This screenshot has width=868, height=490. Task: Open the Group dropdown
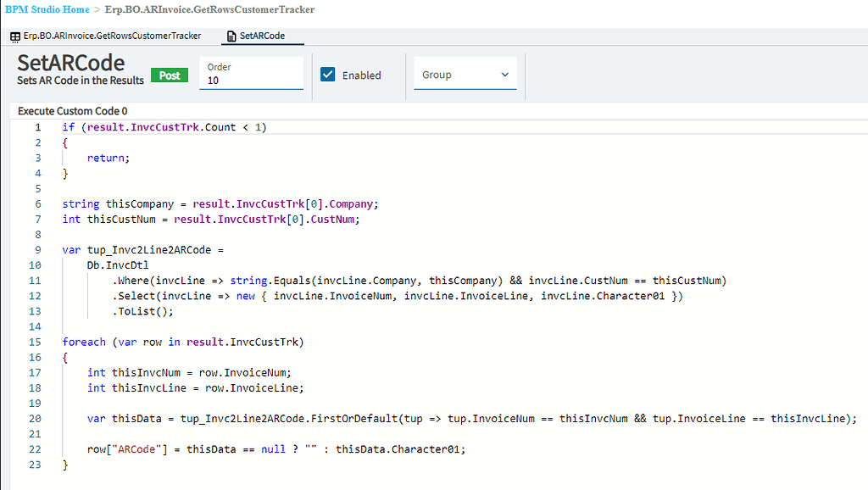(465, 74)
